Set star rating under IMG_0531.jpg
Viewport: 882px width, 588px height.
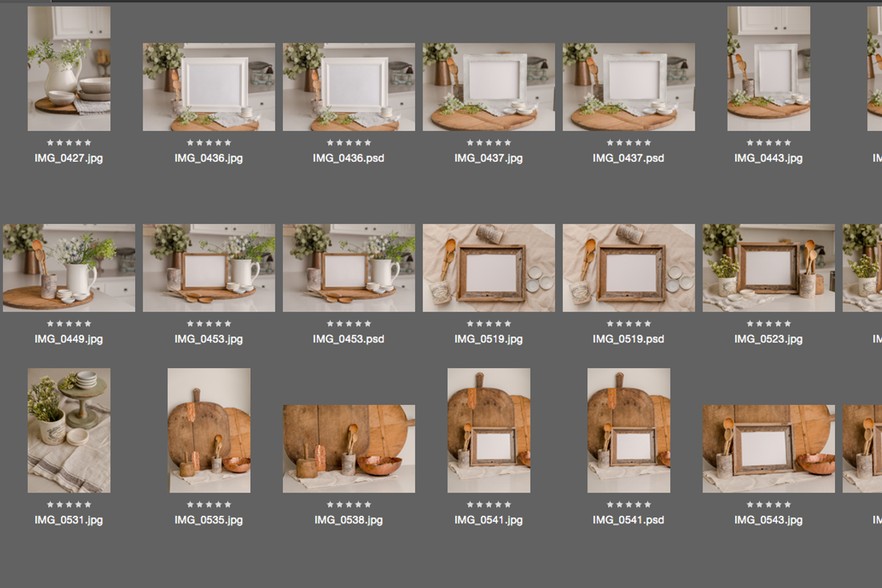click(x=69, y=504)
